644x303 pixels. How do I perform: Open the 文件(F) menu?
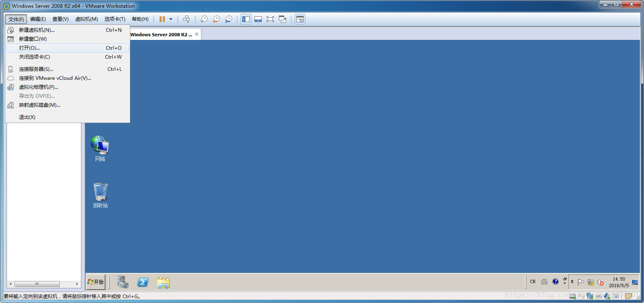pos(16,19)
